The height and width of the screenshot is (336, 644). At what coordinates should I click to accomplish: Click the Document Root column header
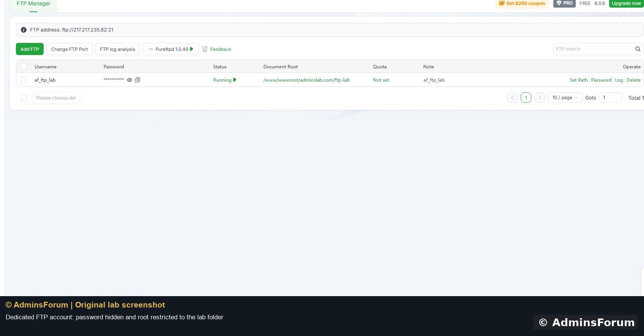click(x=281, y=67)
